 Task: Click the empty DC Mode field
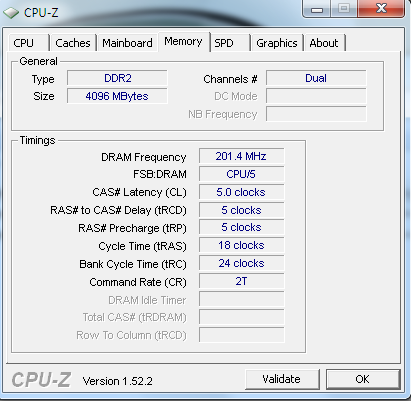point(316,96)
